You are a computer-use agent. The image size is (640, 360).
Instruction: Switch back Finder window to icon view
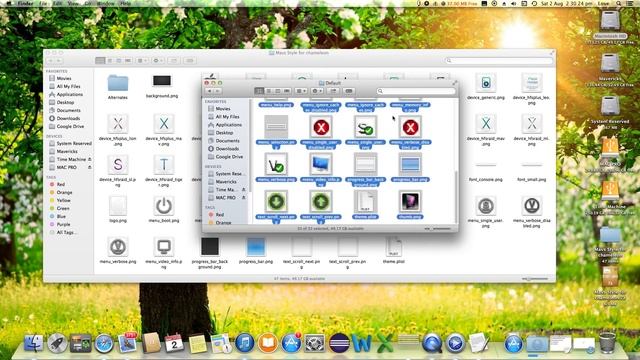(x=100, y=60)
